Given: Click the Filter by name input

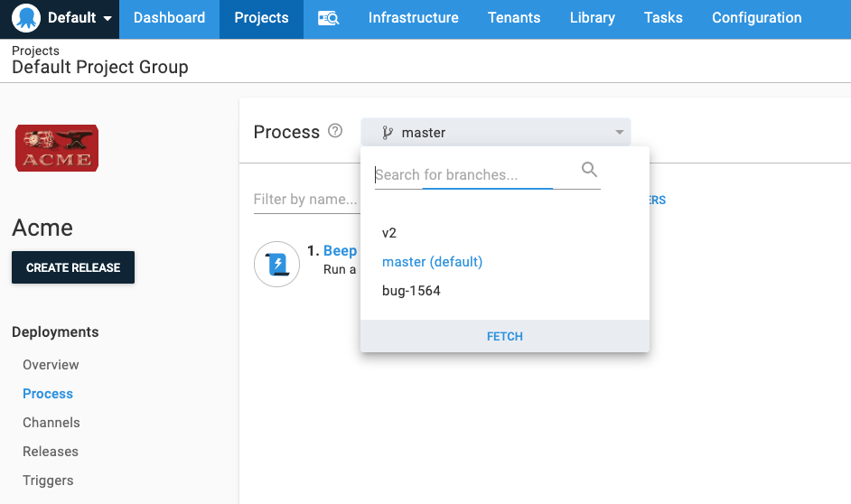Looking at the screenshot, I should 305,200.
